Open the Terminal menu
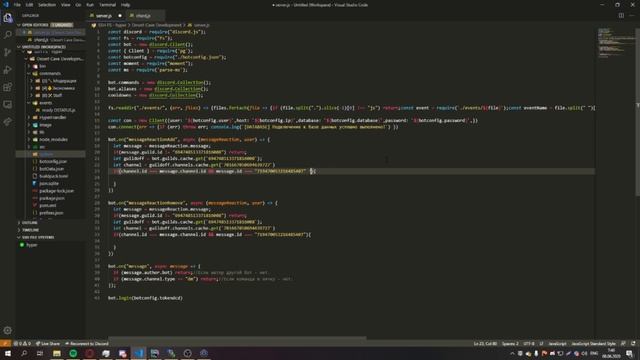This screenshot has height=360, width=640. click(107, 5)
